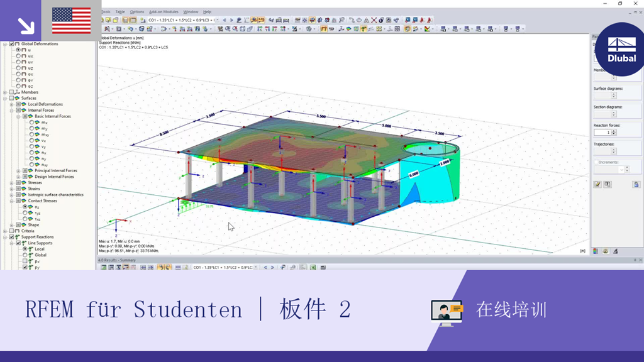This screenshot has height=362, width=644.
Task: Toggle the Line Supports checkbox
Action: [18, 243]
